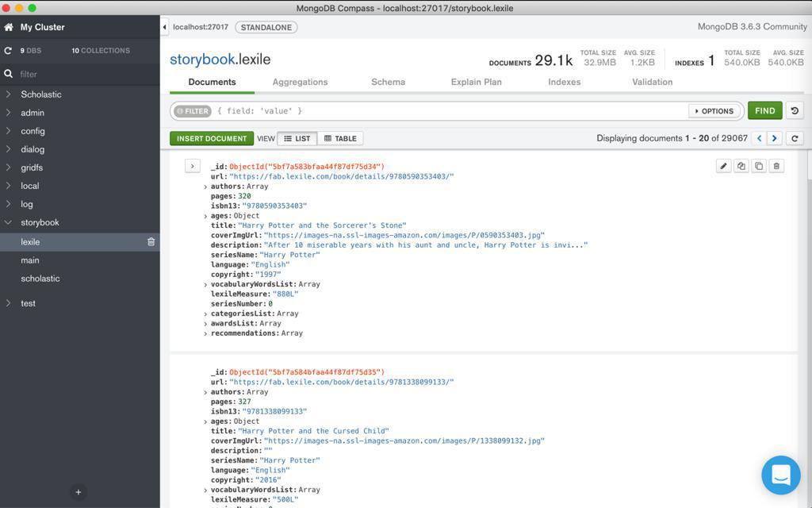Expand awardsList array in first document

(x=205, y=324)
